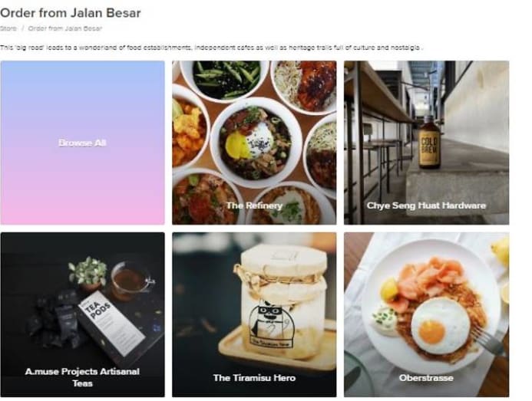Go to Store breadcrumb link

pyautogui.click(x=8, y=28)
